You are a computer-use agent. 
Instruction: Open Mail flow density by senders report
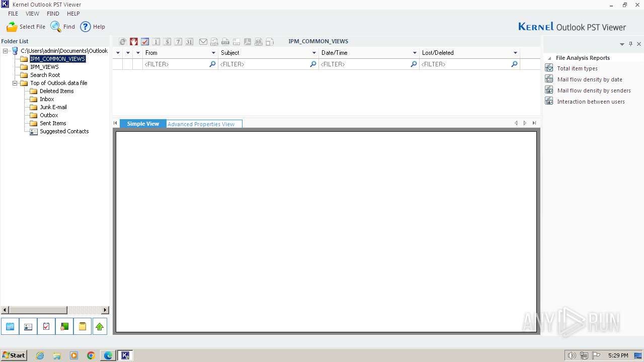coord(594,90)
